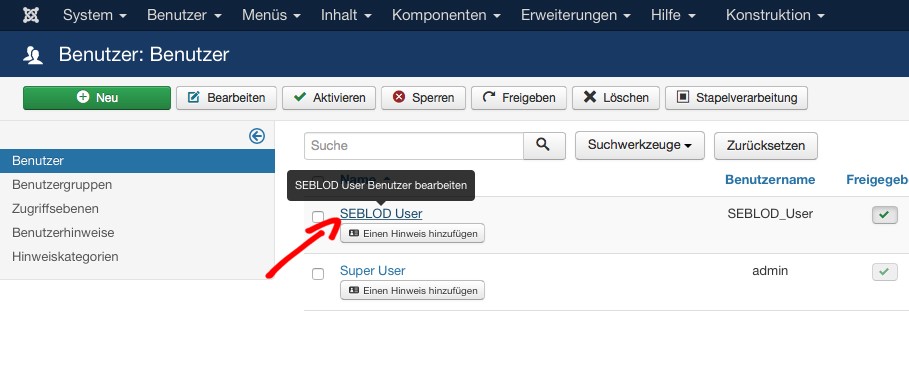
Task: Open Stapelverarbeitung batch processing
Action: tap(736, 97)
